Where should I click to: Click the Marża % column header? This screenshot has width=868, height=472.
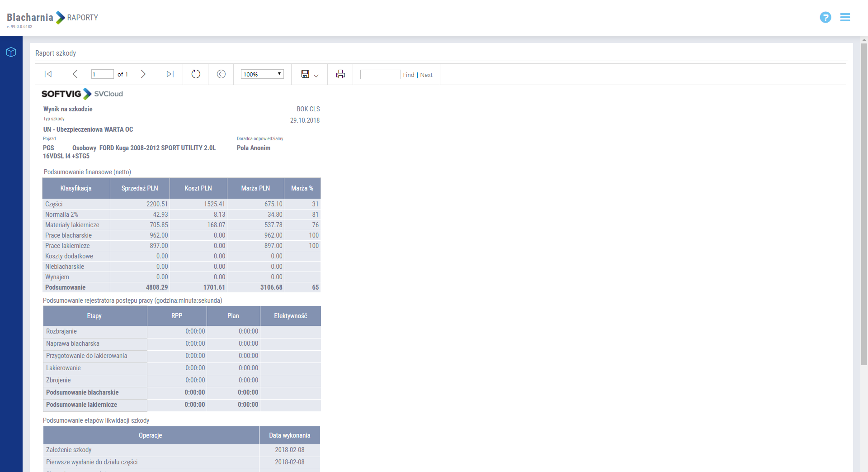(x=302, y=188)
